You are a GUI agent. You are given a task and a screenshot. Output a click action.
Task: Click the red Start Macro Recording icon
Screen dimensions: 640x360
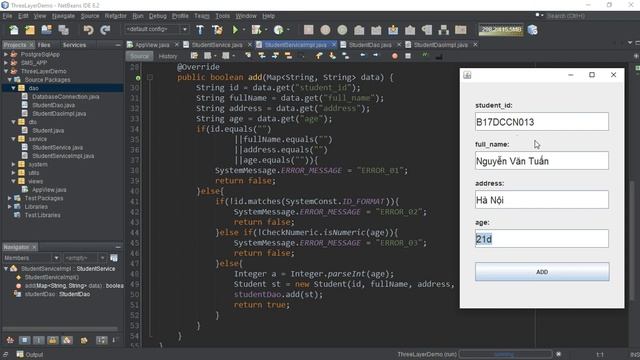[395, 56]
